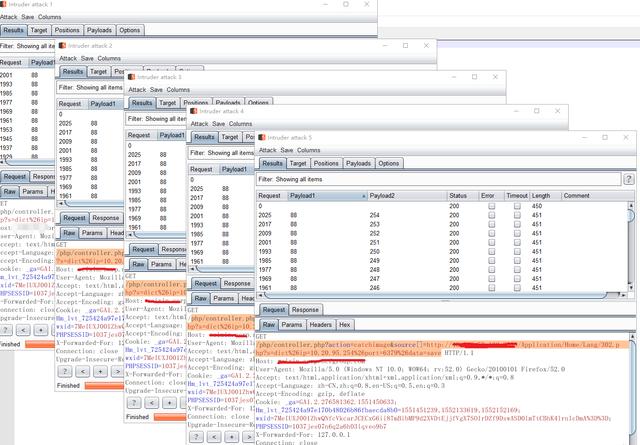Click the question mark button in attack 2 search bar
The image size is (640, 445).
[65, 371]
